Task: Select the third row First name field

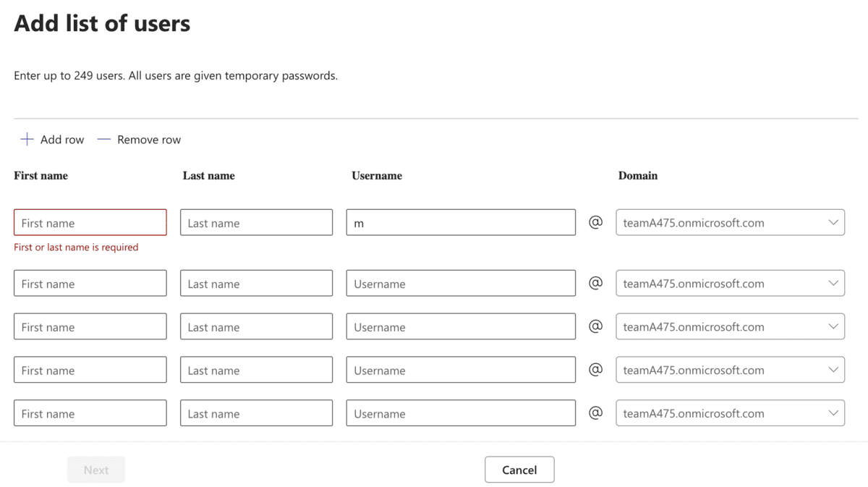Action: (x=90, y=326)
